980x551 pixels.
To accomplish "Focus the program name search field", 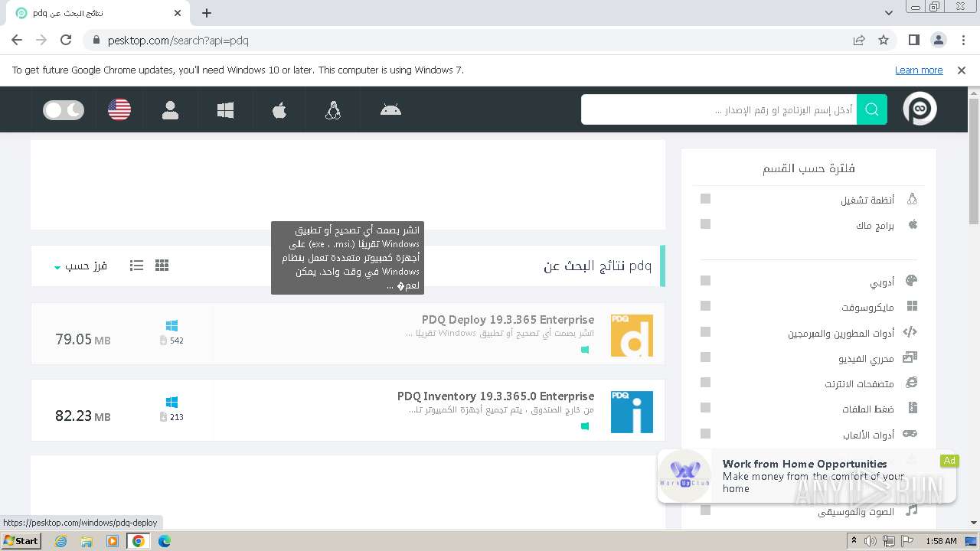I will pos(719,109).
